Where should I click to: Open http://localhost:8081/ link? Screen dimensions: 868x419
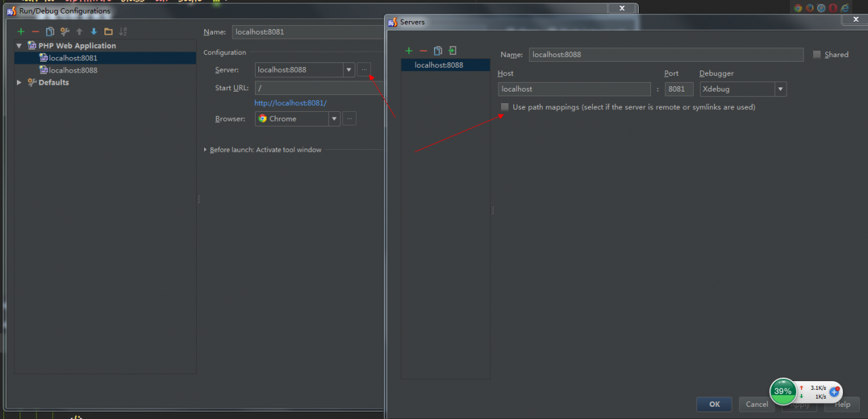pos(290,103)
